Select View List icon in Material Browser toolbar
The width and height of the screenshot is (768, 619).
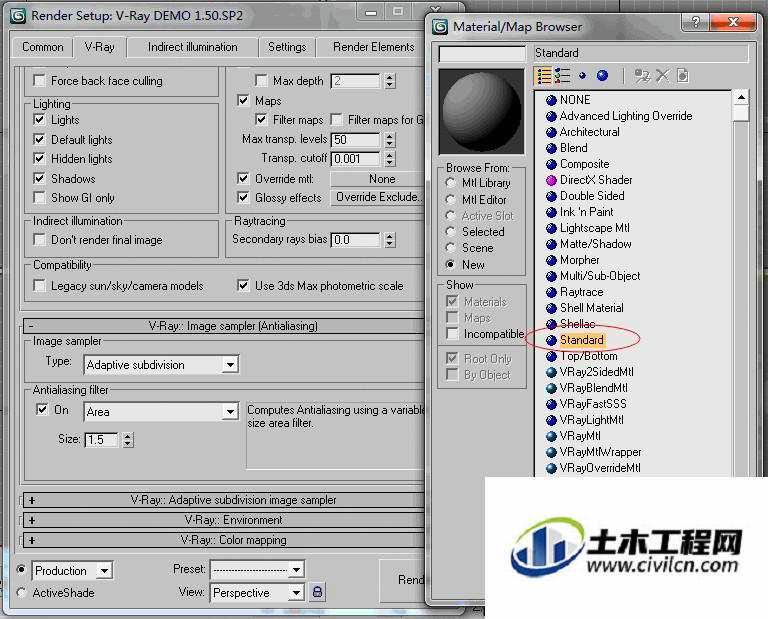tap(544, 76)
